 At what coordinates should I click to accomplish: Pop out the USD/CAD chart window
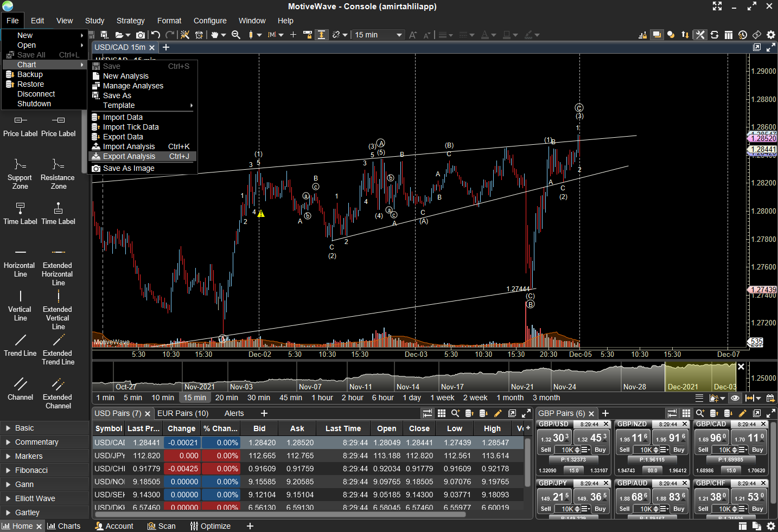pyautogui.click(x=757, y=47)
